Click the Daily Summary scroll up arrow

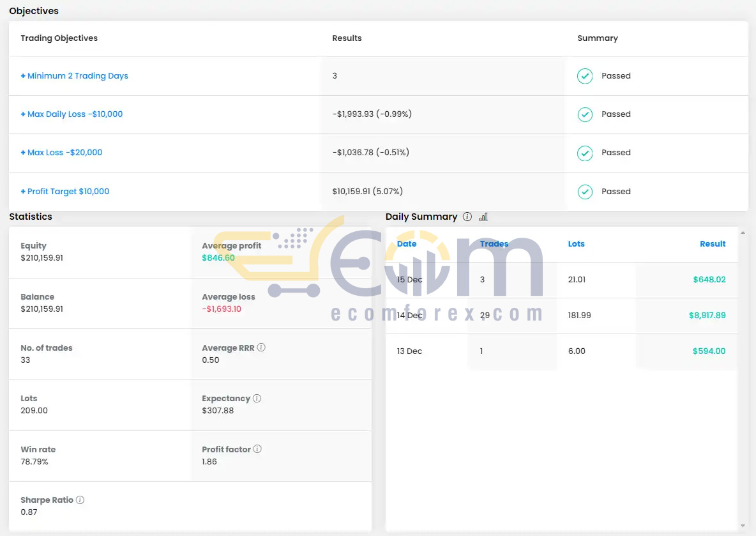743,233
